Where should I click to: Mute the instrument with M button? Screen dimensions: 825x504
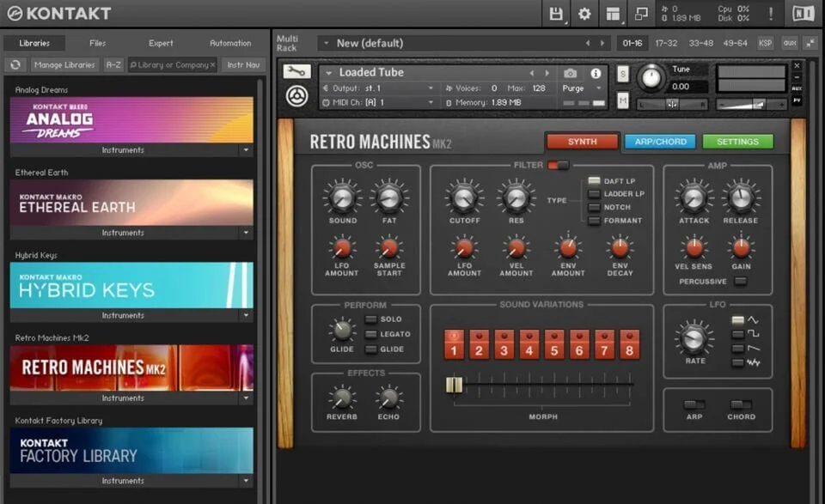pyautogui.click(x=623, y=100)
